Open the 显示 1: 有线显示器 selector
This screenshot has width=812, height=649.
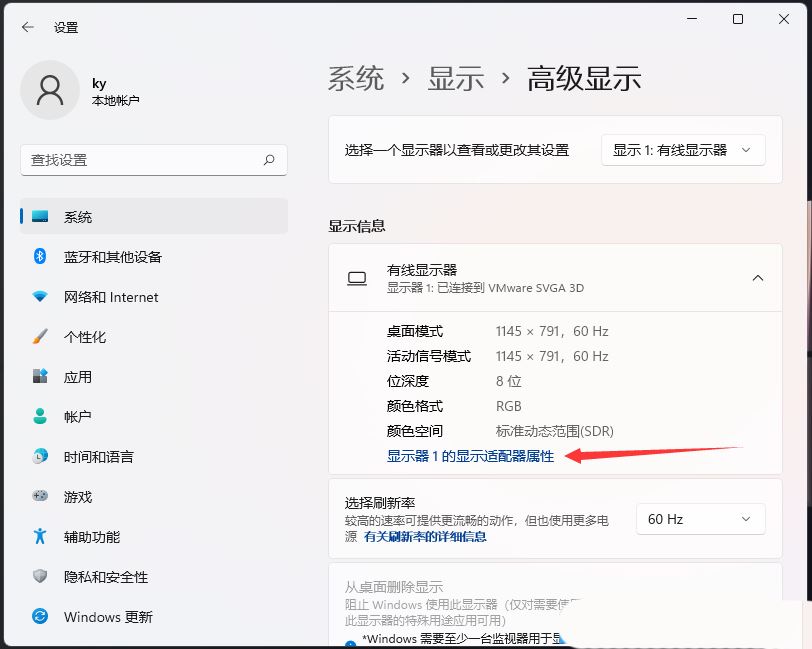tap(683, 150)
